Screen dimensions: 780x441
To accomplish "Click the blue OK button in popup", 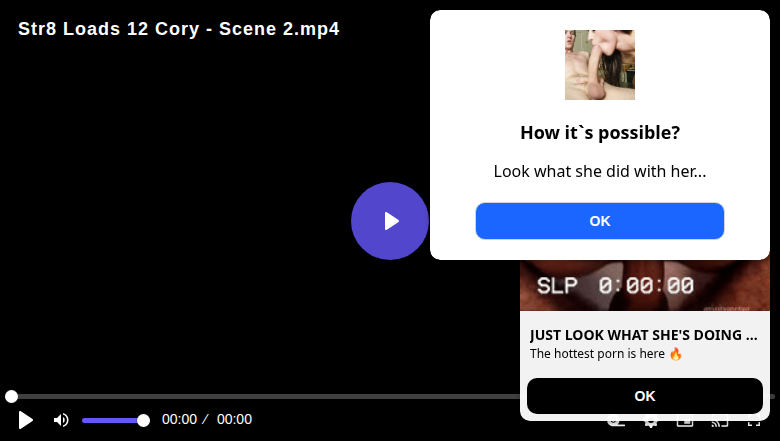I will click(x=599, y=221).
